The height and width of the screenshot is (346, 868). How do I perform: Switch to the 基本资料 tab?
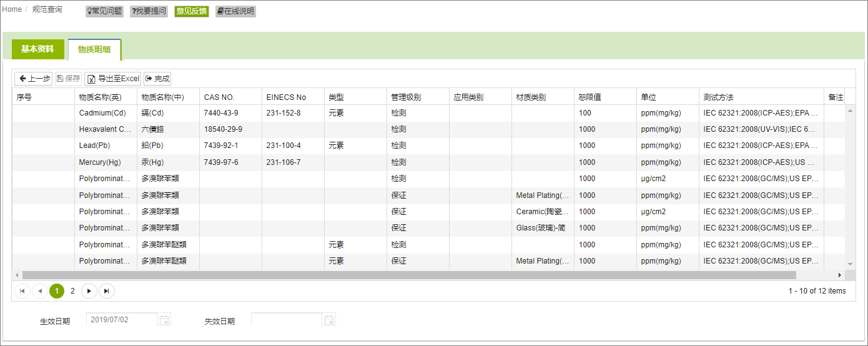coord(37,49)
